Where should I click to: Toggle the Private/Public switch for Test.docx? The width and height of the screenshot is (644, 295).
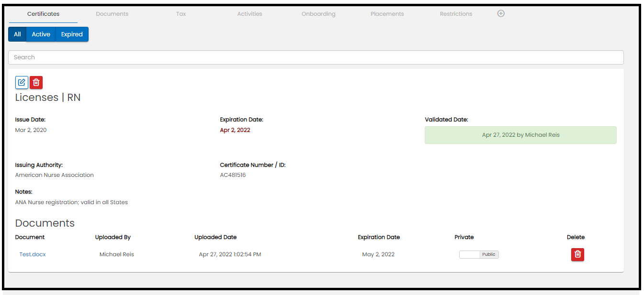479,254
